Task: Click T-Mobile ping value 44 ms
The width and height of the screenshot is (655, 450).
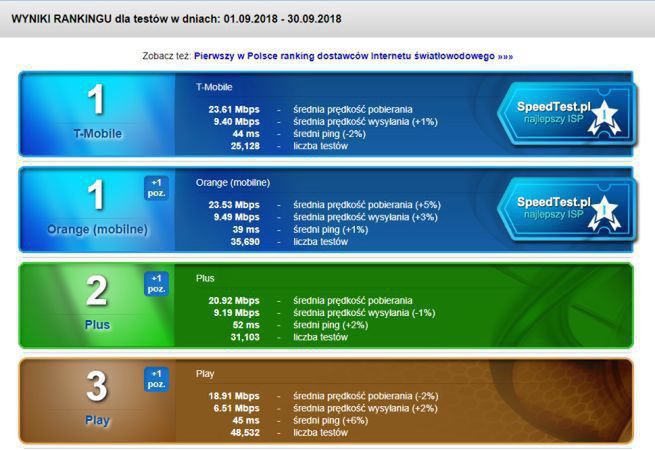Action: (246, 134)
